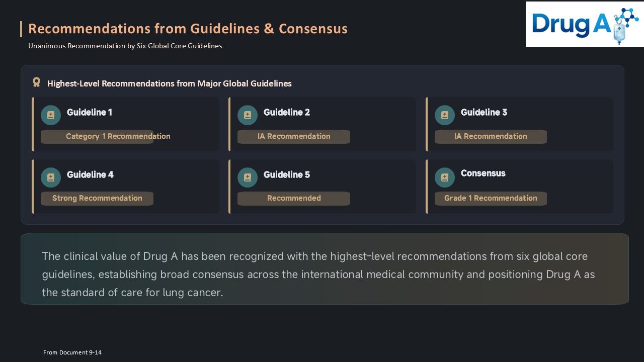The image size is (644, 362).
Task: Select Guideline 2 IA Recommendation badge
Action: point(294,137)
